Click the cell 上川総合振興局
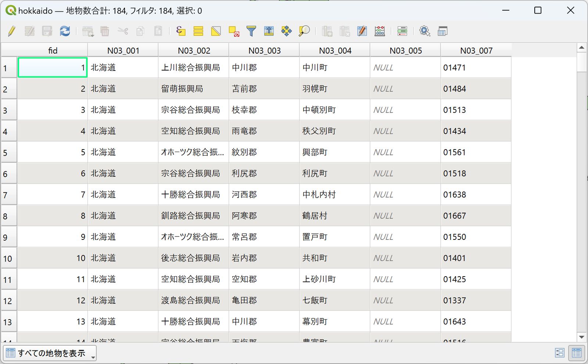Viewport: 588px width, 364px height. click(x=193, y=68)
